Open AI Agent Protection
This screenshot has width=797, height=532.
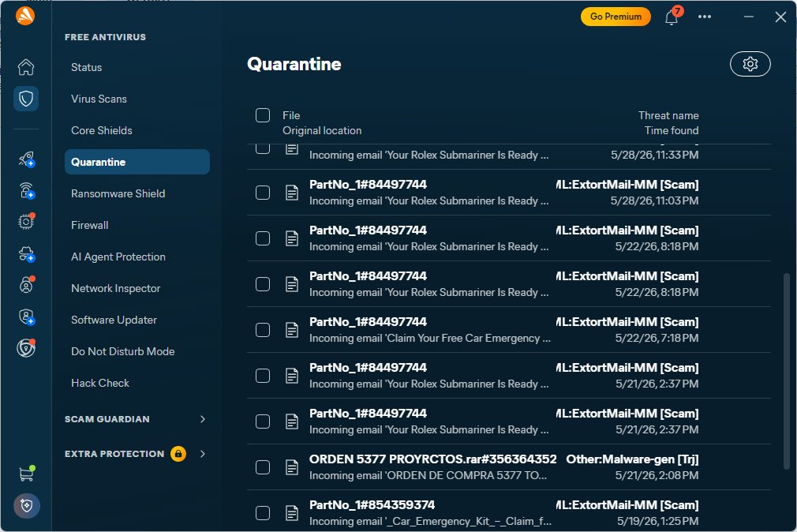pos(137,257)
